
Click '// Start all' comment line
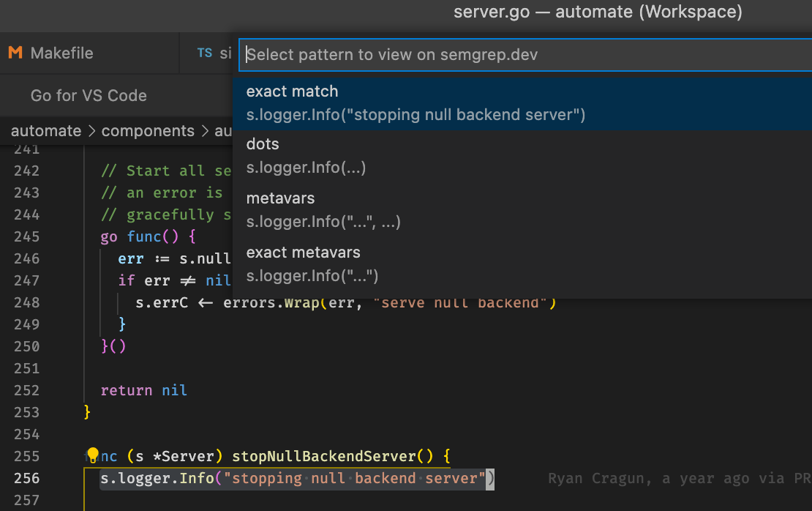[x=166, y=171]
